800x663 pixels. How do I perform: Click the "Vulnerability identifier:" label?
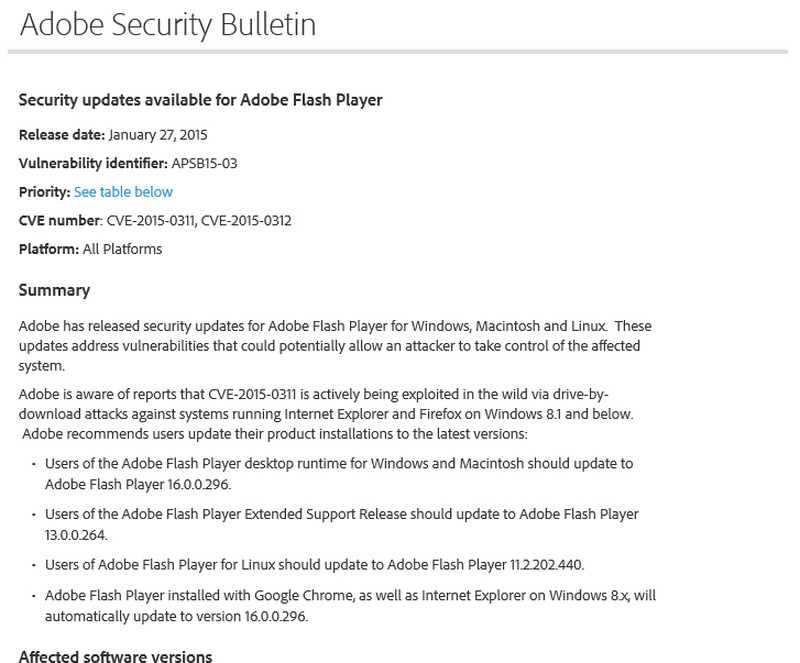pos(86,163)
